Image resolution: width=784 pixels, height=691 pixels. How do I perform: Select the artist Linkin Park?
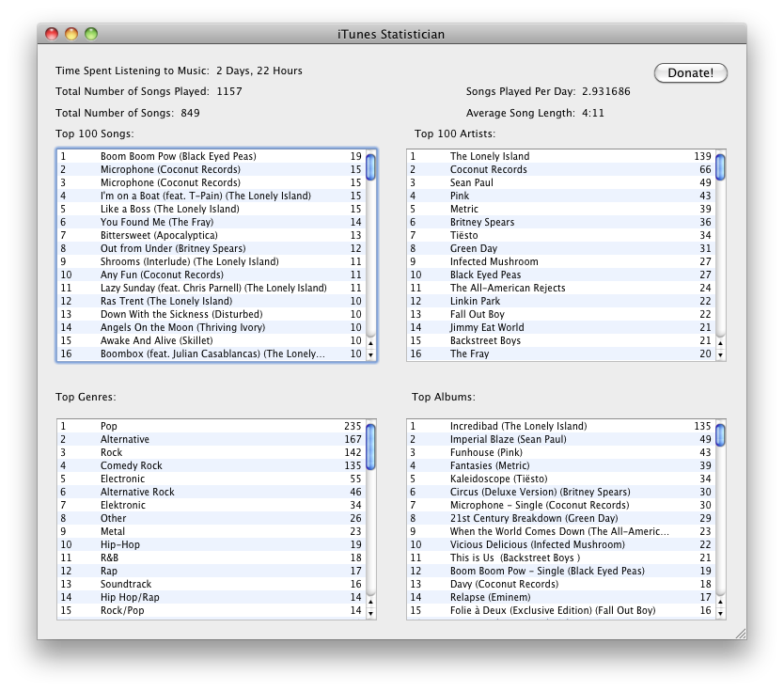[561, 301]
